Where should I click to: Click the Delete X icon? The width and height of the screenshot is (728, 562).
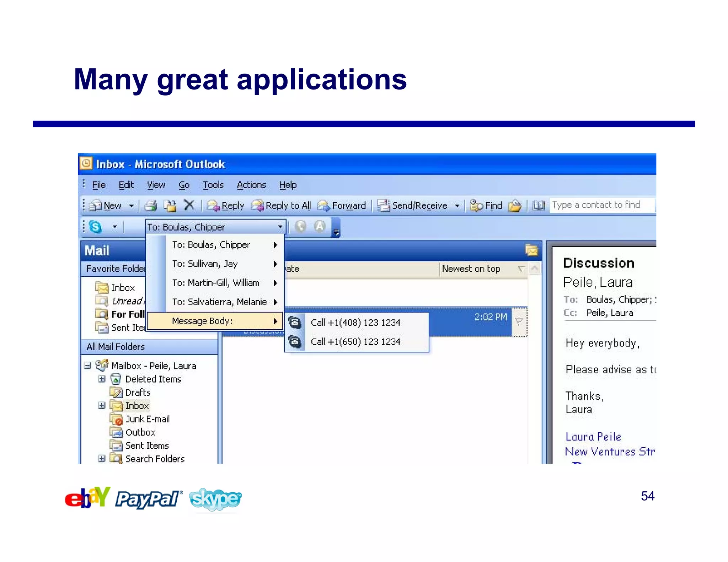tap(189, 205)
